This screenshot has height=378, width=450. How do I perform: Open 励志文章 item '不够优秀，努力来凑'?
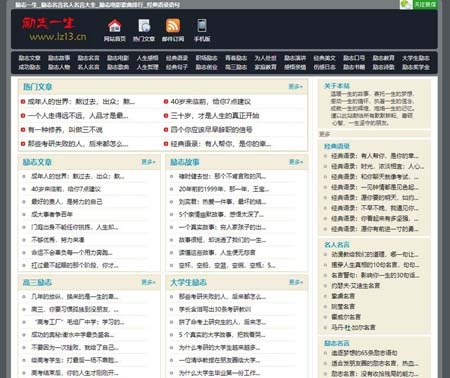58,240
